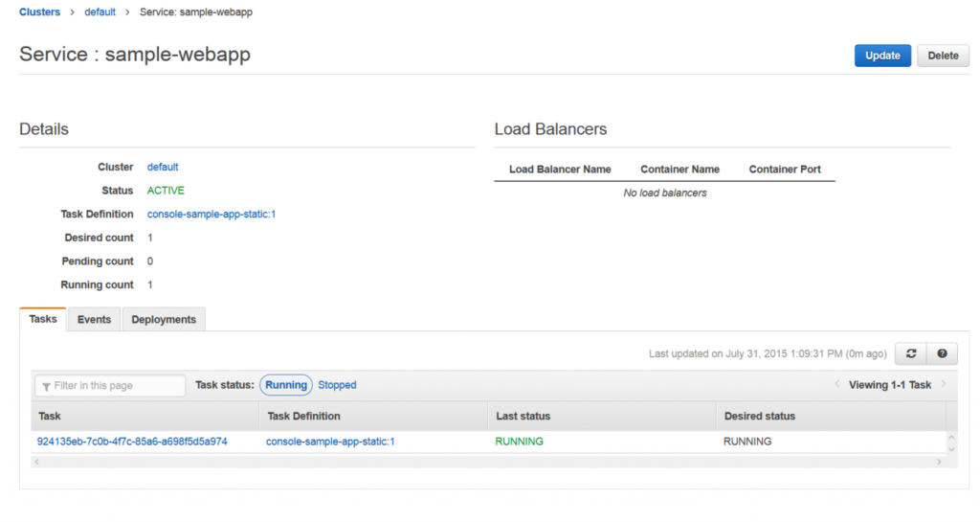Screen dimensions: 980x522
Task: Open the Clusters breadcrumb link
Action: 39,11
